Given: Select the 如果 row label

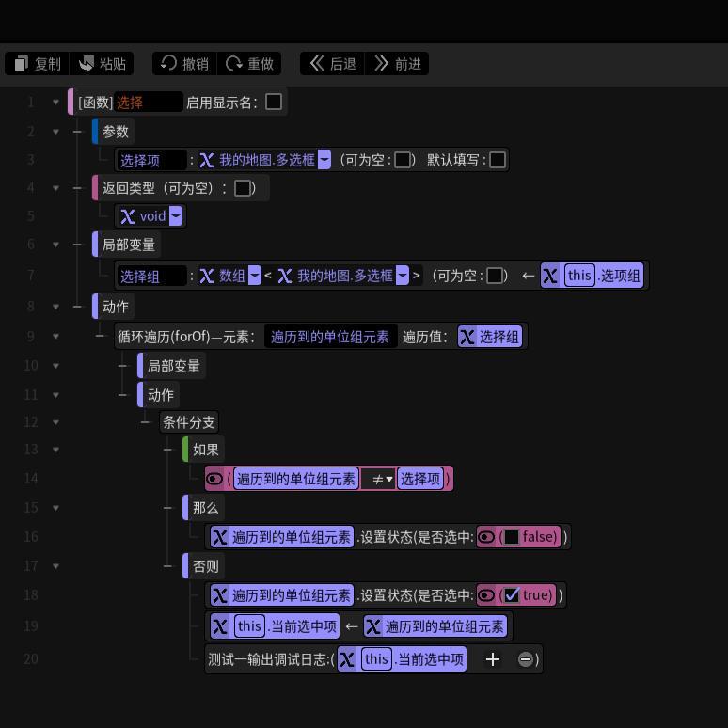Looking at the screenshot, I should coord(205,450).
